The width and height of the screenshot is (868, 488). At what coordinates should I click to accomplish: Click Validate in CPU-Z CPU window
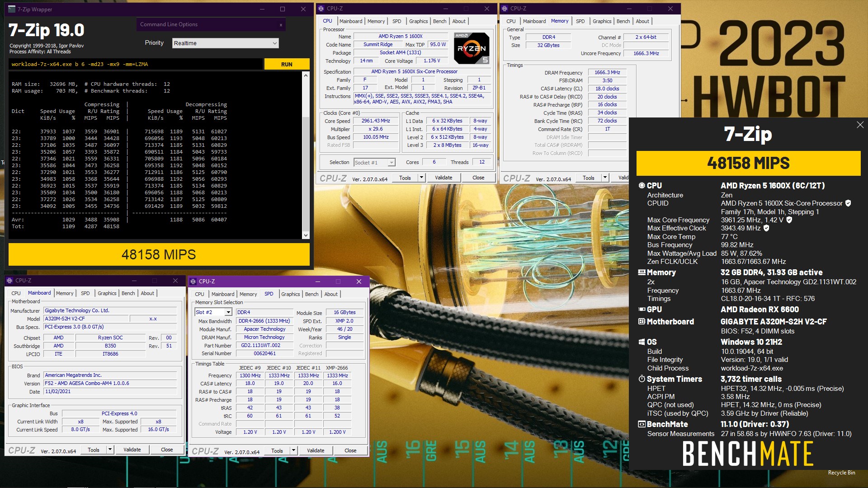(443, 178)
